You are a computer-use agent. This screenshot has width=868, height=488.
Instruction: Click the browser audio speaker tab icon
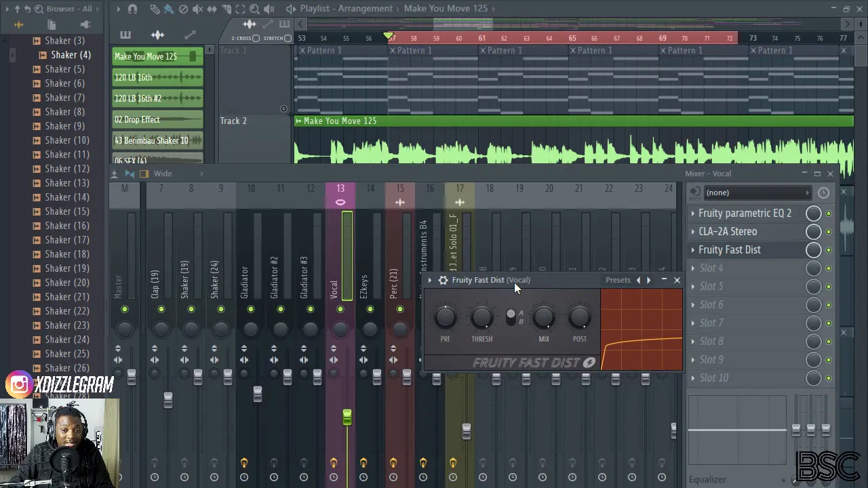point(85,25)
